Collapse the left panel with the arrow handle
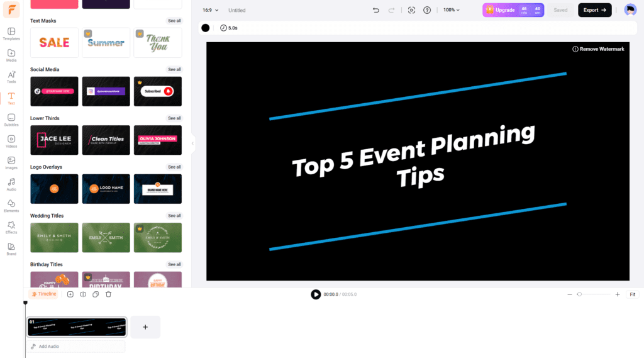The width and height of the screenshot is (644, 358). (192, 143)
